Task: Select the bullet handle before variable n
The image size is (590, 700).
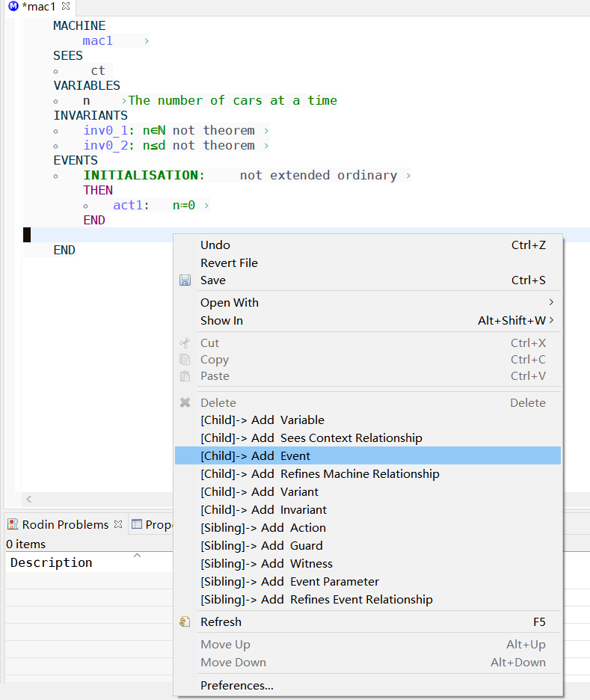Action: (x=56, y=102)
